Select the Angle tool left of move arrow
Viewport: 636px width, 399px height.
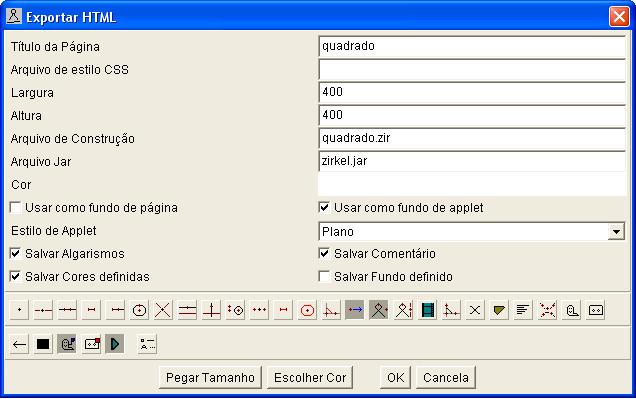tap(331, 311)
